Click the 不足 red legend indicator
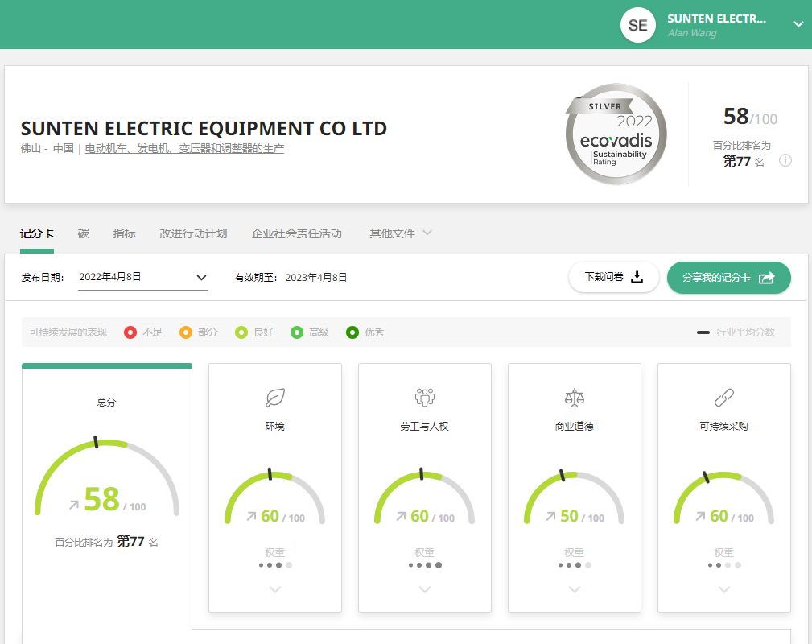Image resolution: width=812 pixels, height=644 pixels. tap(130, 332)
